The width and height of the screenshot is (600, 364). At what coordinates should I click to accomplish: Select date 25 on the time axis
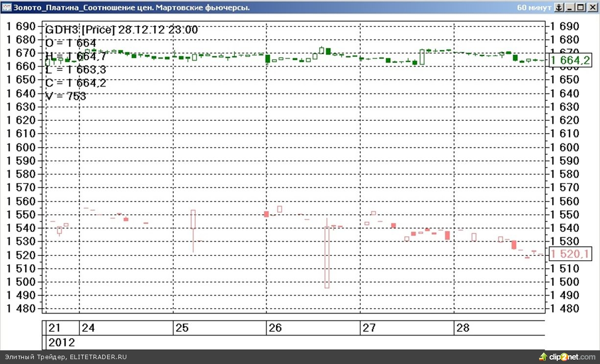click(182, 328)
